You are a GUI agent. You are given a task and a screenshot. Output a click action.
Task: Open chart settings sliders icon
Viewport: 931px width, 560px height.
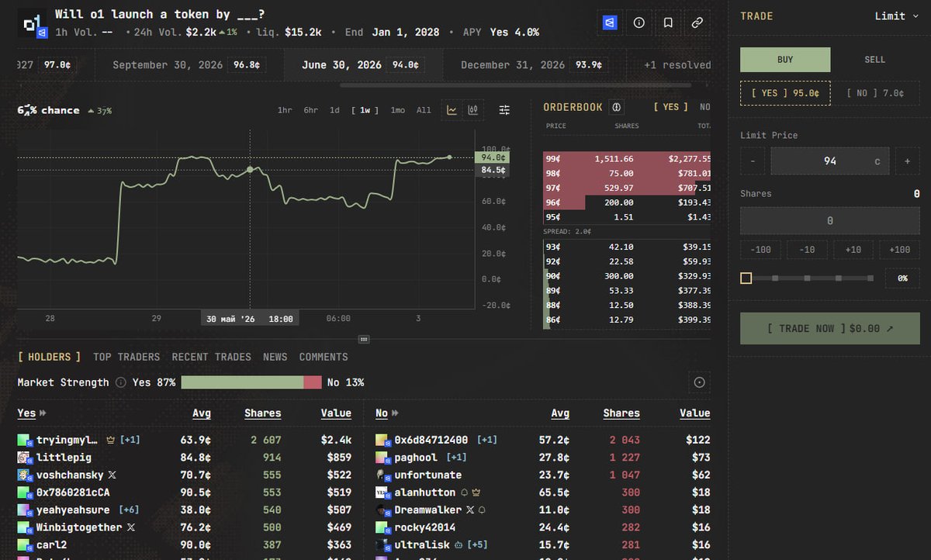pyautogui.click(x=504, y=110)
